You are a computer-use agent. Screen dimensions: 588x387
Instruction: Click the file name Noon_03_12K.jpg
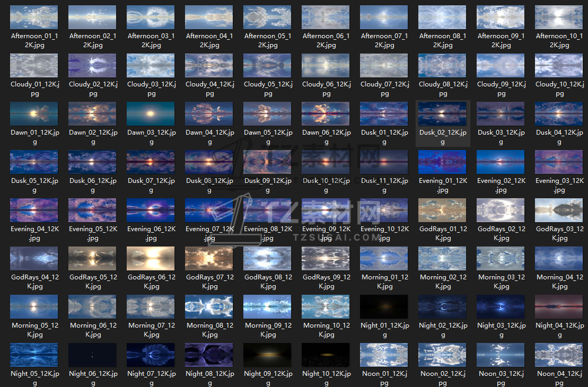tap(501, 378)
